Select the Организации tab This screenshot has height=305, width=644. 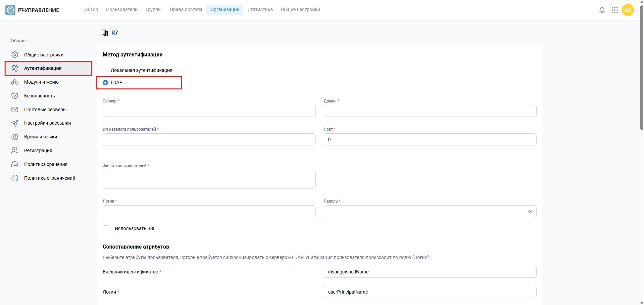[225, 10]
